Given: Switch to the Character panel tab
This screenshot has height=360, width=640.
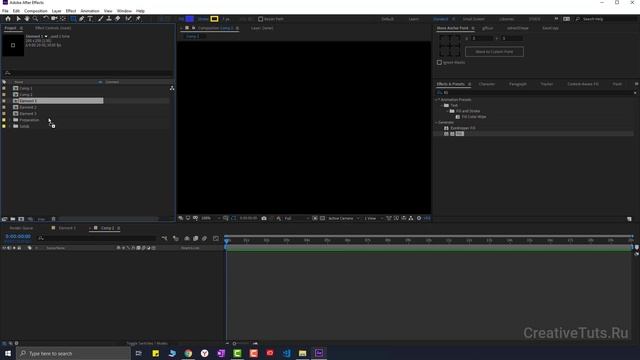Looking at the screenshot, I should (487, 84).
